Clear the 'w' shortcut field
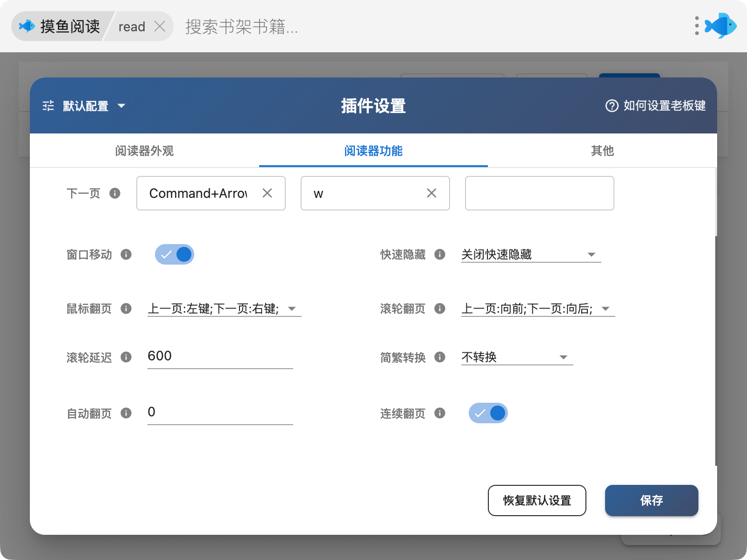 click(431, 193)
